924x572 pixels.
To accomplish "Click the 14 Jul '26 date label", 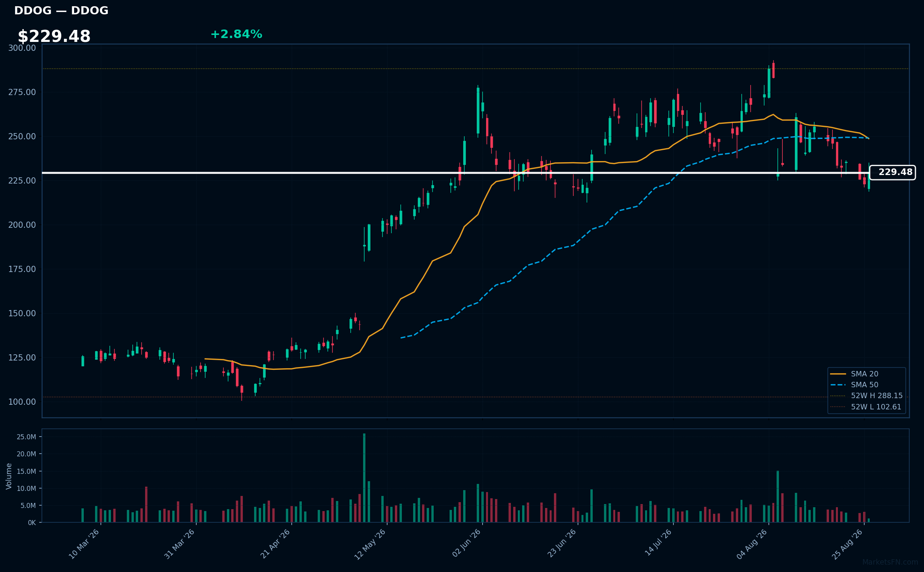I will pos(658,543).
